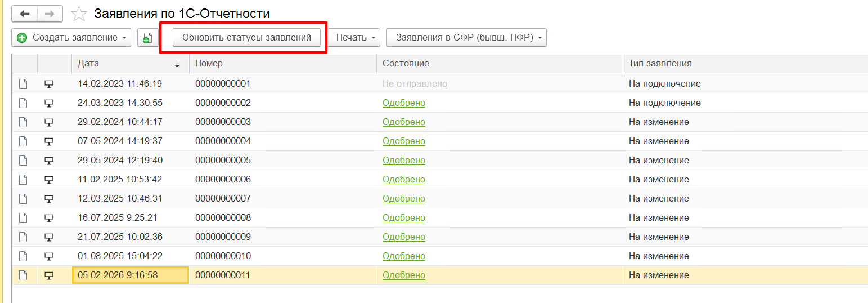Sort by the Дата column header
Screen dimensions: 868x303
point(131,64)
